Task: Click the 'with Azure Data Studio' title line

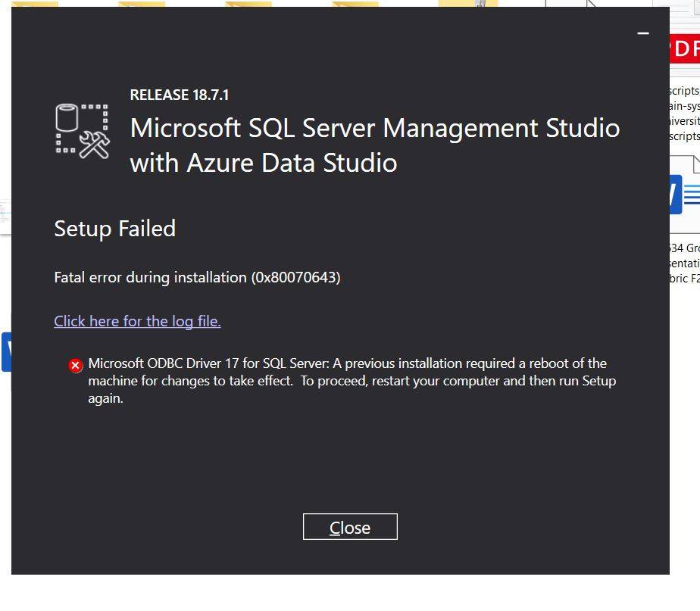Action: click(x=264, y=163)
